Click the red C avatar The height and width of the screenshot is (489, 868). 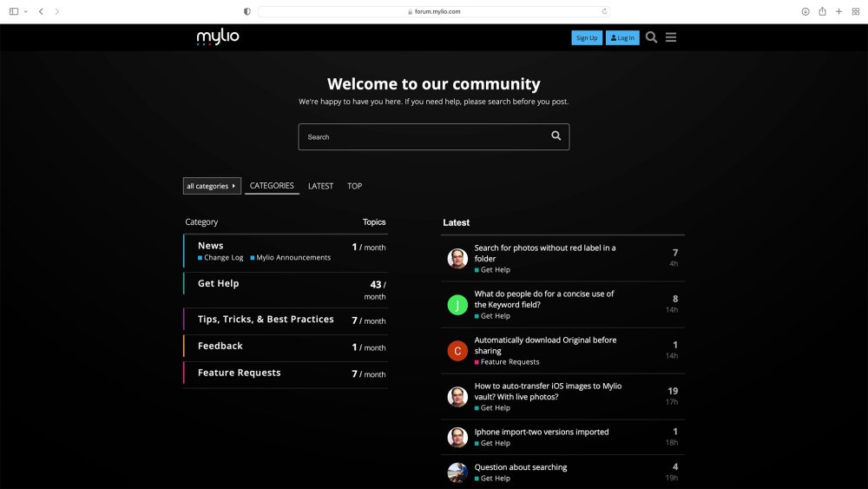tap(457, 351)
